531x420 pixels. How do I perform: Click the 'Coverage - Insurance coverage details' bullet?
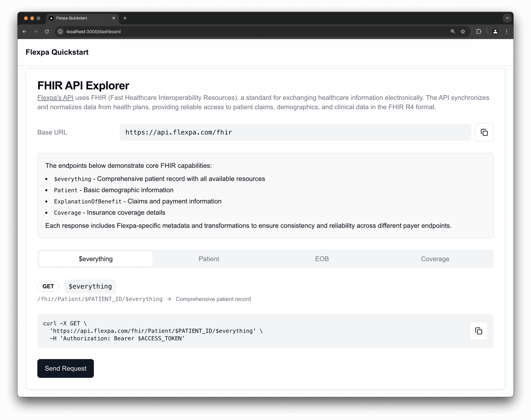(x=109, y=213)
